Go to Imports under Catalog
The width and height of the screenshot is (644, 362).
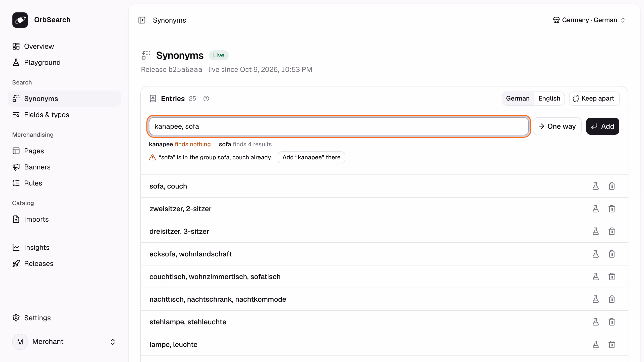(64, 219)
